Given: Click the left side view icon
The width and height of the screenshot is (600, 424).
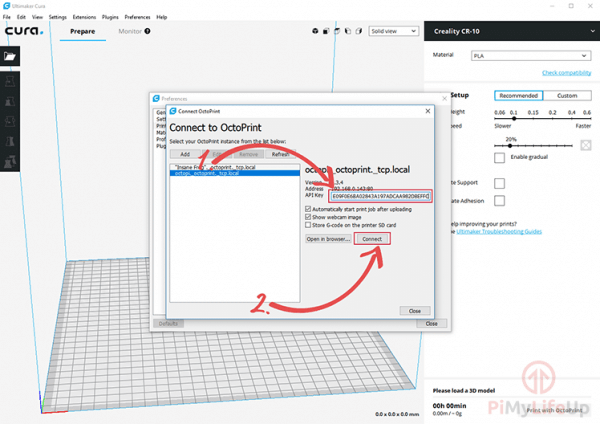Looking at the screenshot, I should [x=347, y=31].
